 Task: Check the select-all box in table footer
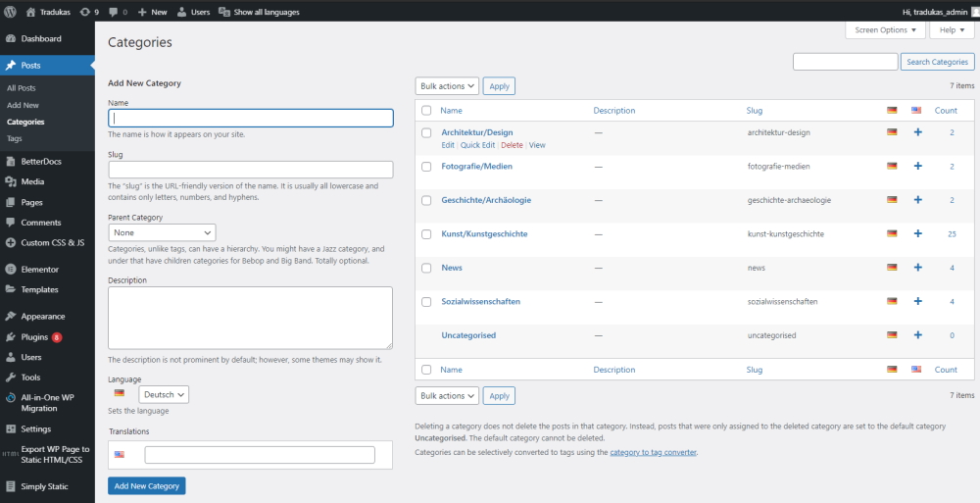click(426, 369)
